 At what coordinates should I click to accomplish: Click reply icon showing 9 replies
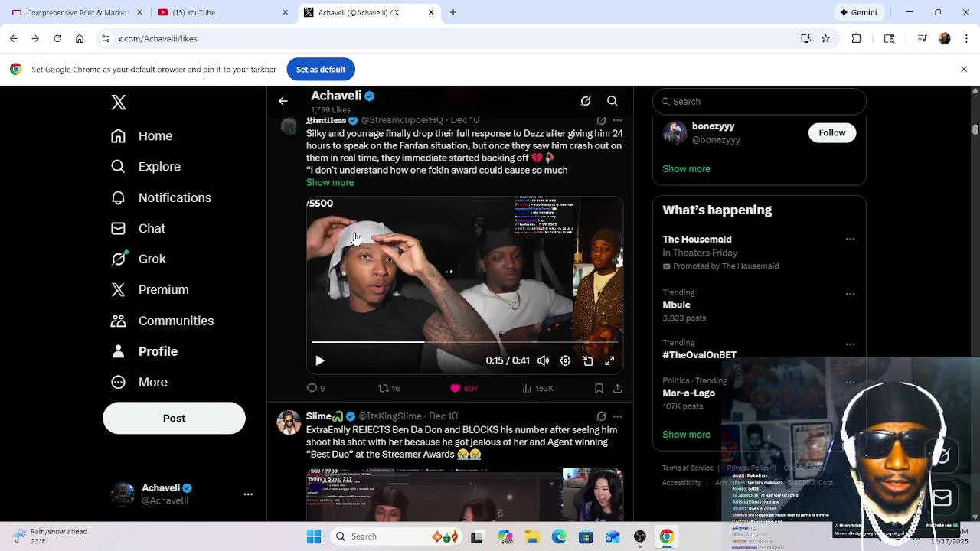pyautogui.click(x=315, y=389)
